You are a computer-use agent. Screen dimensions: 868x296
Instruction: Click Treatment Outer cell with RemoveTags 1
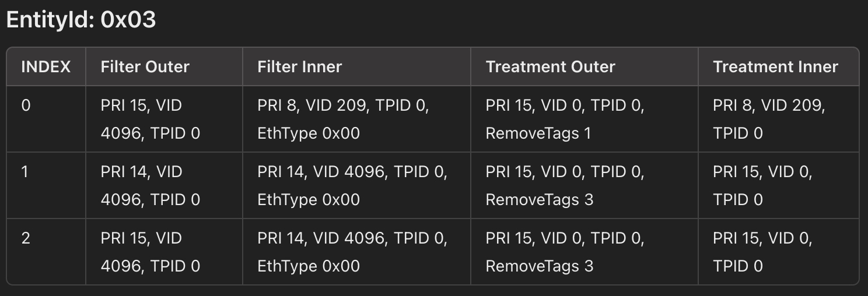pos(584,119)
